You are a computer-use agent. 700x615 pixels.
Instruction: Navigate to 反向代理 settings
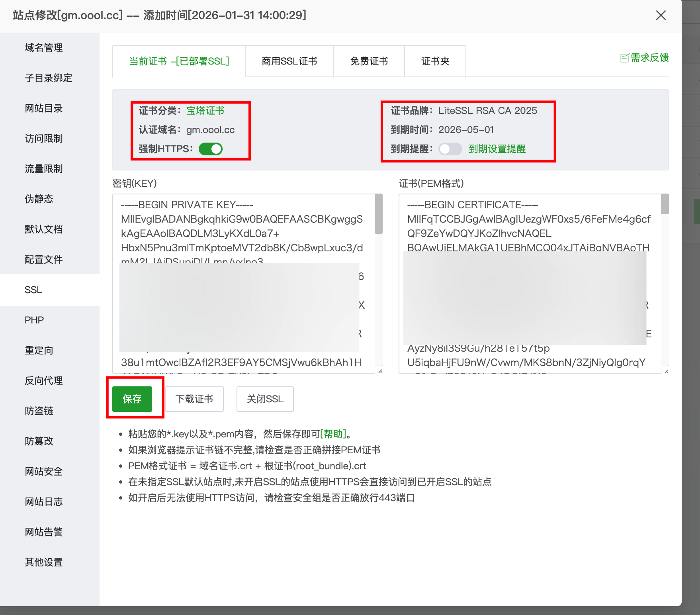[x=43, y=380]
